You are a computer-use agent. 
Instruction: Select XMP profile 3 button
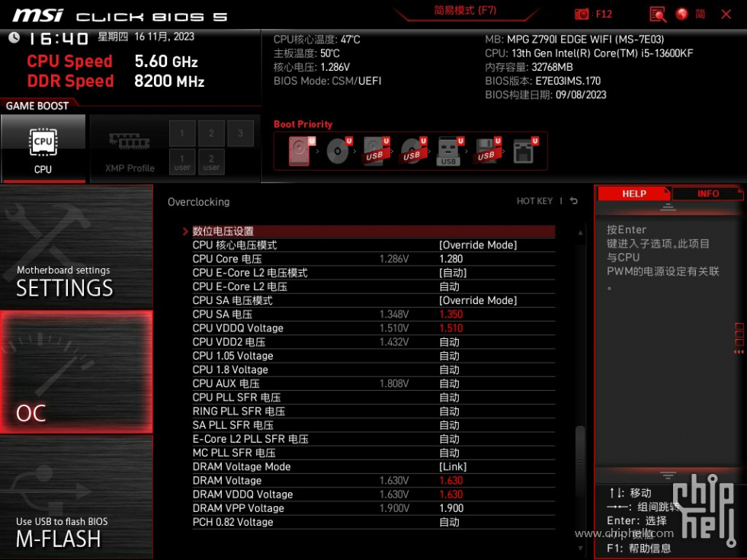pos(240,133)
